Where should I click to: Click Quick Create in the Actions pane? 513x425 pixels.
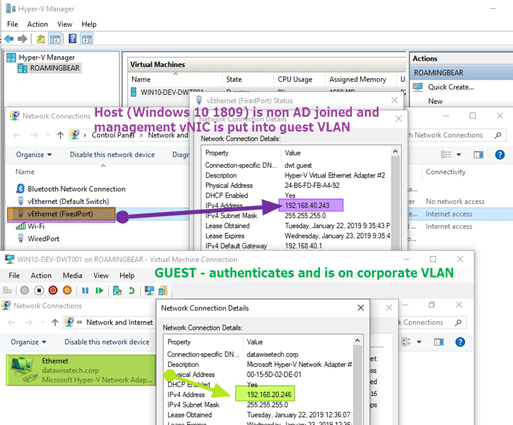[451, 87]
